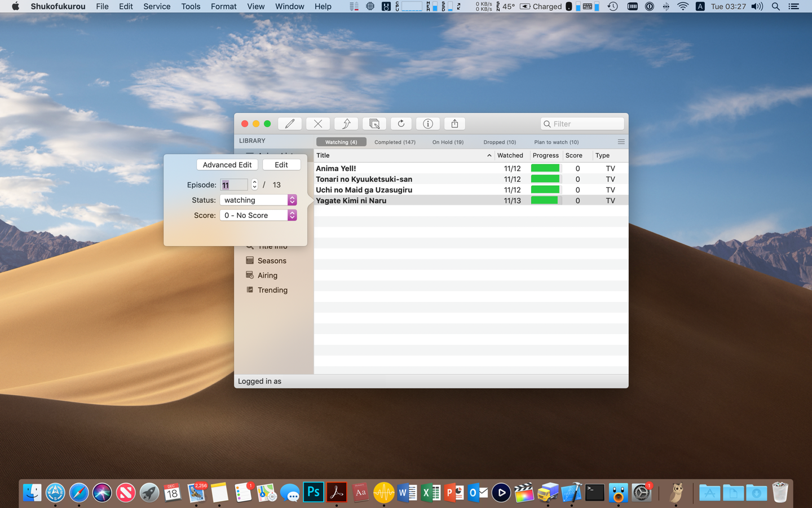Open Notification Center icon in menu bar
This screenshot has height=508, width=812.
pyautogui.click(x=793, y=6)
